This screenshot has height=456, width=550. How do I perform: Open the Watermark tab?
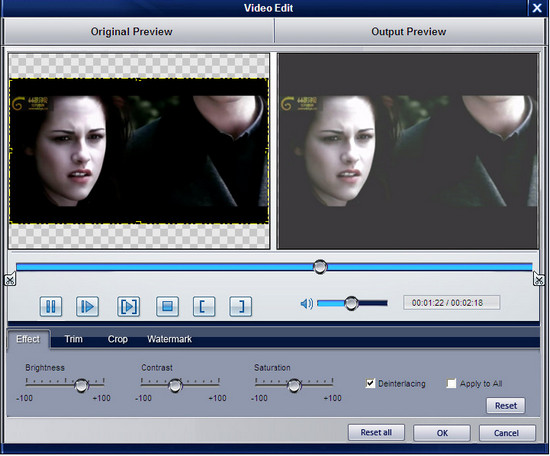[x=169, y=339]
